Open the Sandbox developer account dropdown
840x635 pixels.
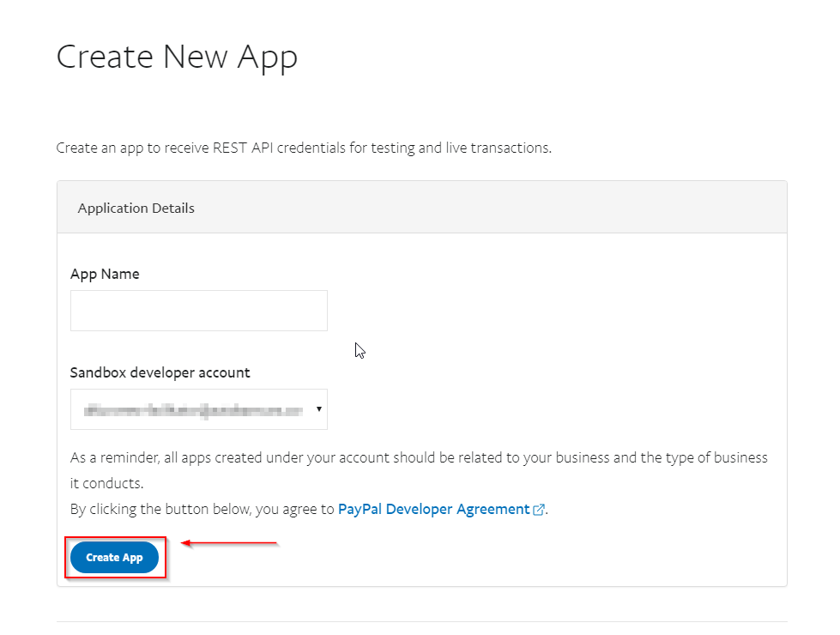click(x=198, y=409)
